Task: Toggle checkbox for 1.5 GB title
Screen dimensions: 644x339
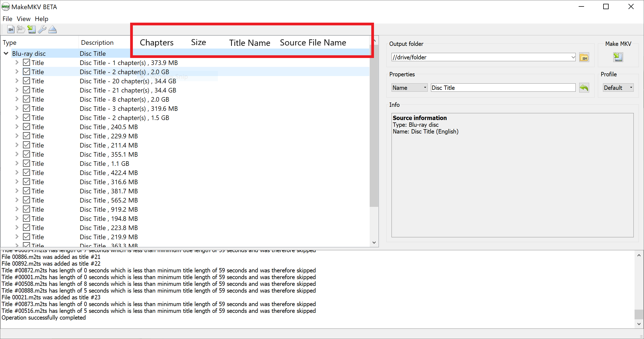Action: pos(26,118)
